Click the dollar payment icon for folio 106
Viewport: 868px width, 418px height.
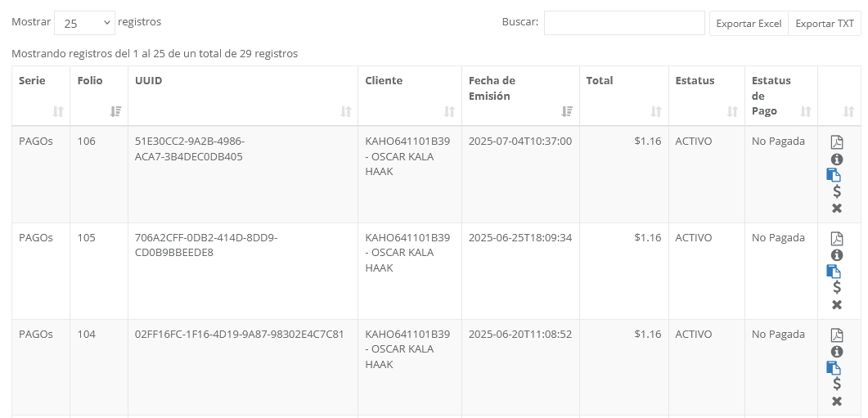(836, 191)
